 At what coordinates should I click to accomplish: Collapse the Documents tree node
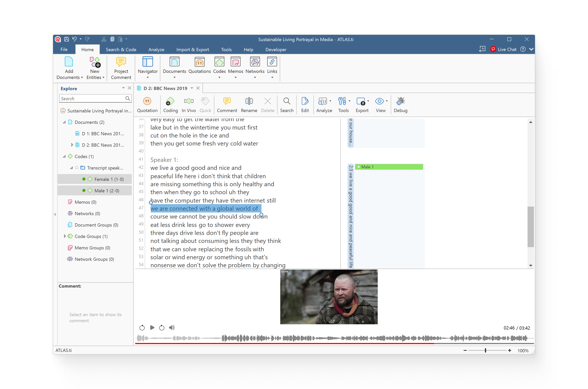click(x=64, y=122)
